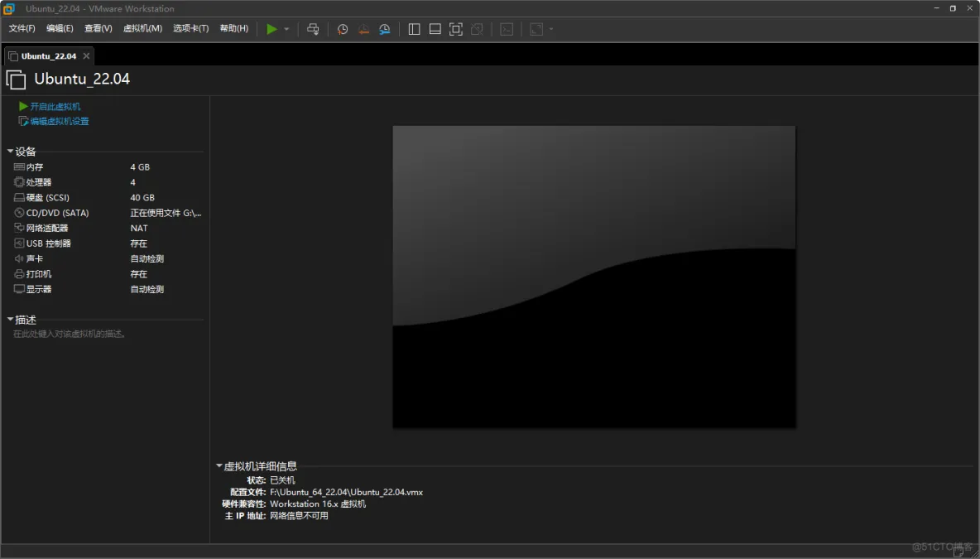Open 编辑虚拟机设置
Image resolution: width=980 pixels, height=559 pixels.
(x=59, y=121)
